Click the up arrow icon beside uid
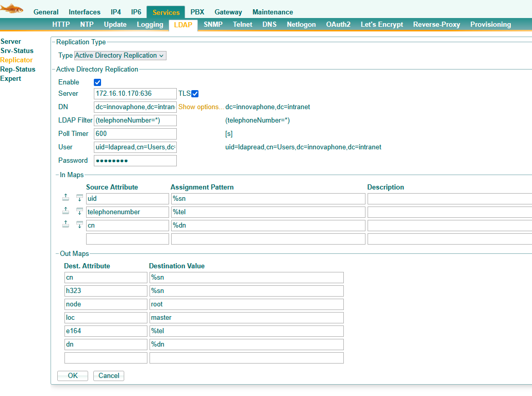 [x=65, y=198]
